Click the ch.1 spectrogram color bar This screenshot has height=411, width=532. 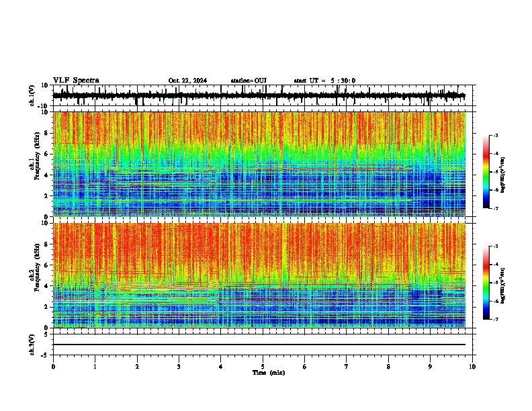click(486, 172)
